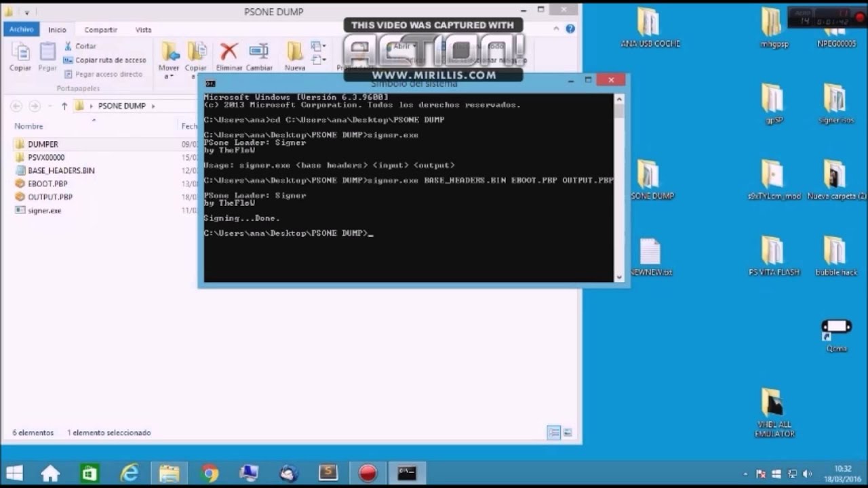Click Copiar ruta de acceso
868x488 pixels.
click(x=105, y=60)
